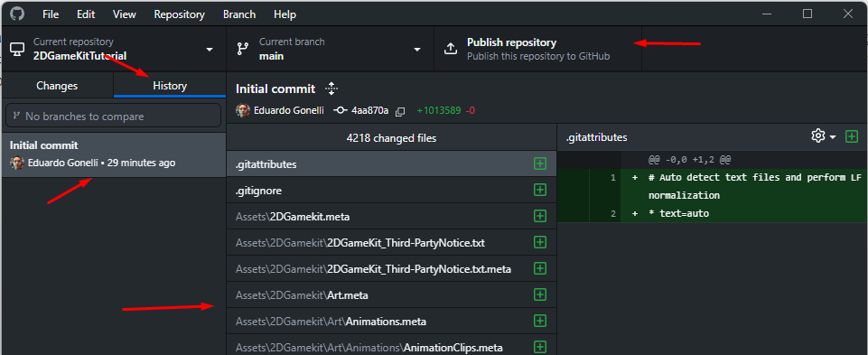Click the monitor icon beside Current repository
Viewport: 868px width, 355px height.
pos(17,49)
